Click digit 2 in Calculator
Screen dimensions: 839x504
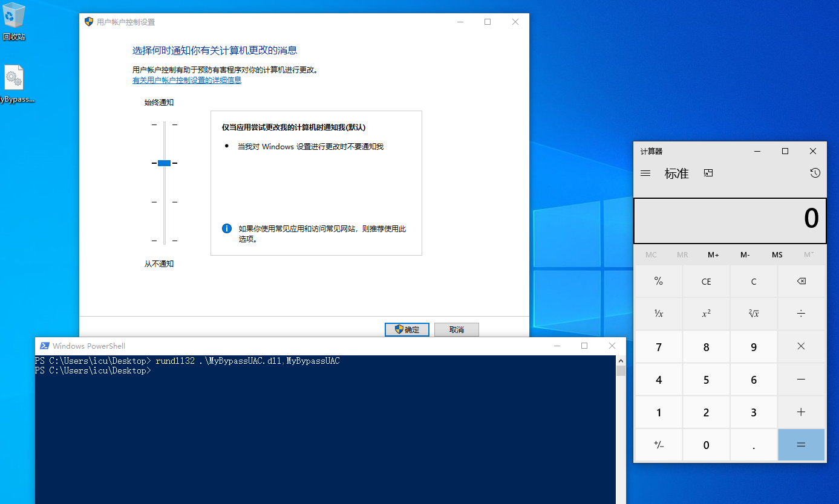pyautogui.click(x=706, y=412)
